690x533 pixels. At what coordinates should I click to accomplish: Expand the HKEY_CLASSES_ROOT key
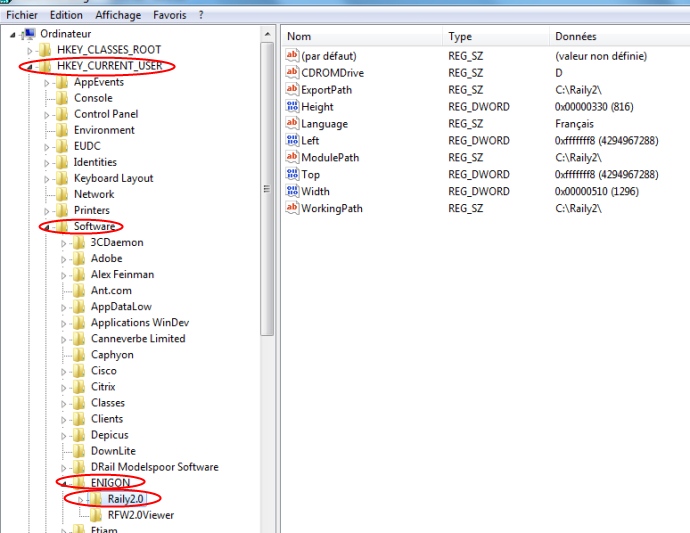pyautogui.click(x=30, y=50)
